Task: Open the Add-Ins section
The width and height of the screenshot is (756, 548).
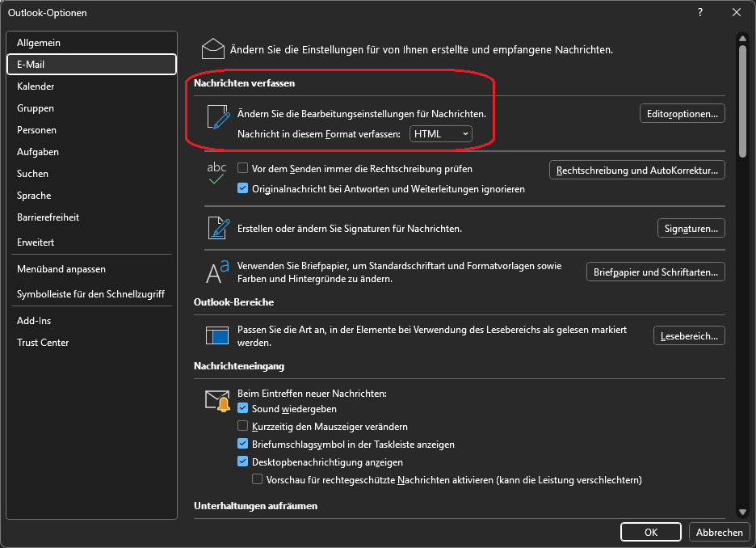Action: coord(91,320)
